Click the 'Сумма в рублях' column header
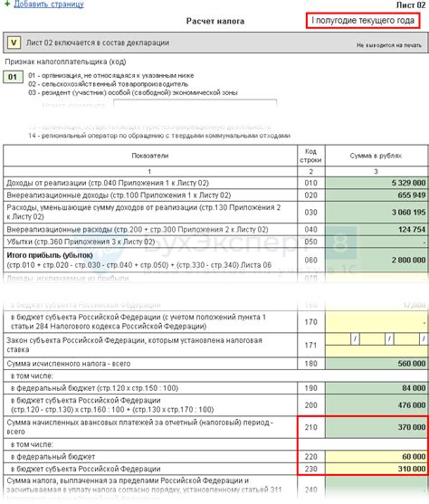This screenshot has height=504, width=429. [376, 156]
